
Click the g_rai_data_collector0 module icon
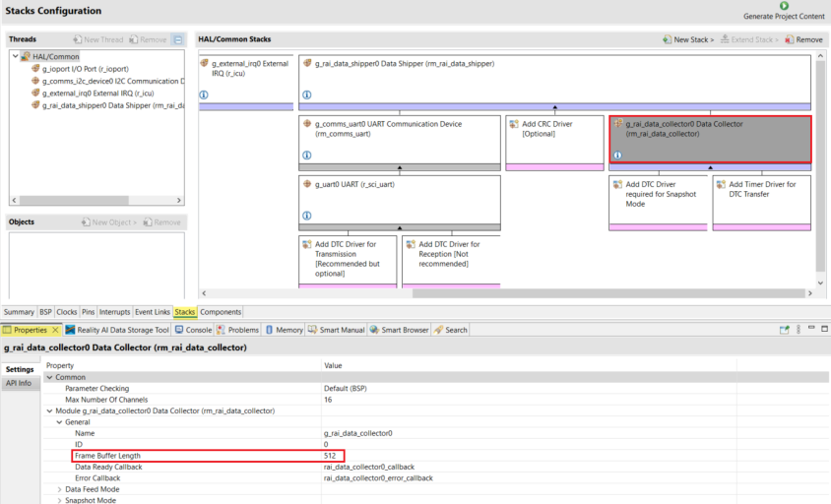[x=618, y=123]
